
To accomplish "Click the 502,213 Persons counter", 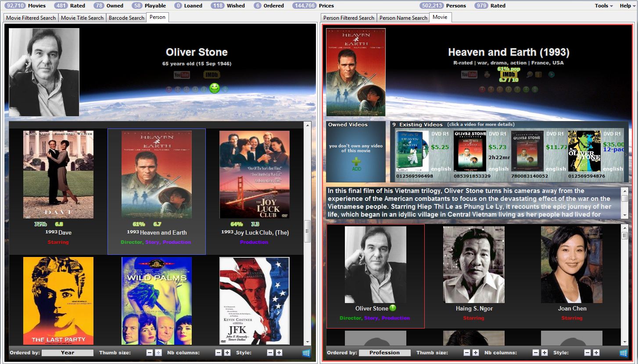I will click(x=443, y=6).
